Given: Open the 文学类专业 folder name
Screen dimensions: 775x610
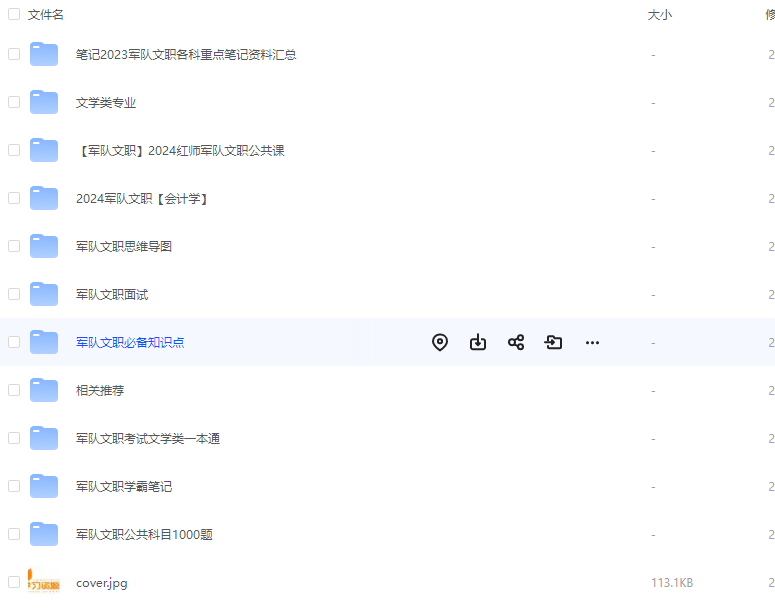Looking at the screenshot, I should click(106, 102).
